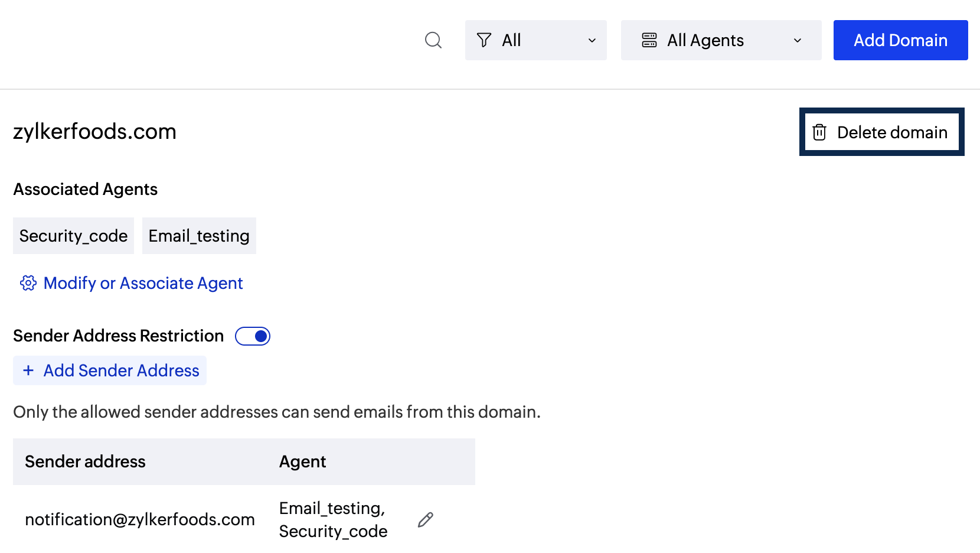
Task: Click the Add Domain button
Action: [x=900, y=40]
